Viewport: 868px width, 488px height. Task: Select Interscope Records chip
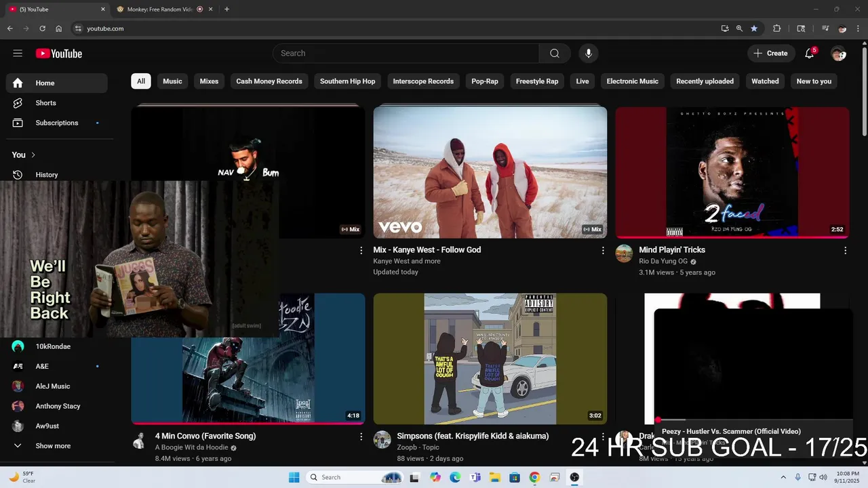[x=423, y=81]
